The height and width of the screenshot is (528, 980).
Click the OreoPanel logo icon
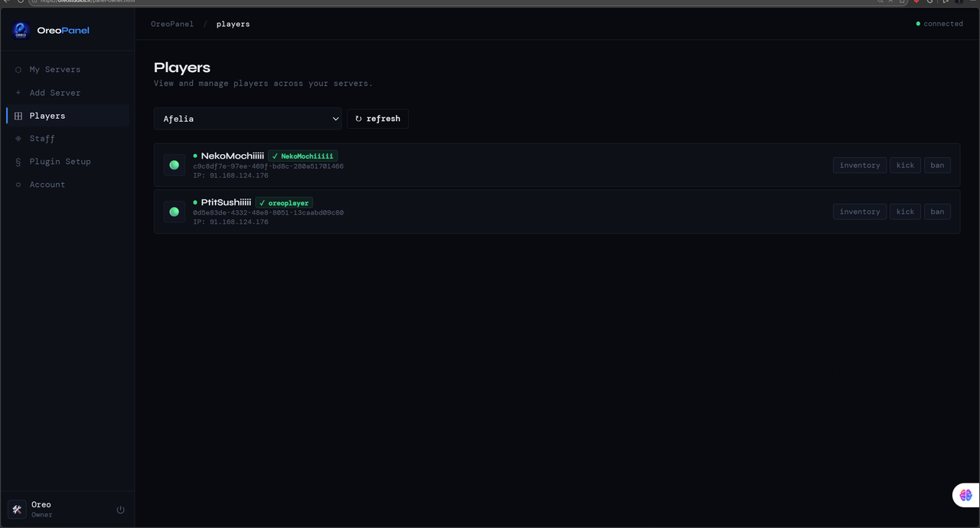(21, 31)
